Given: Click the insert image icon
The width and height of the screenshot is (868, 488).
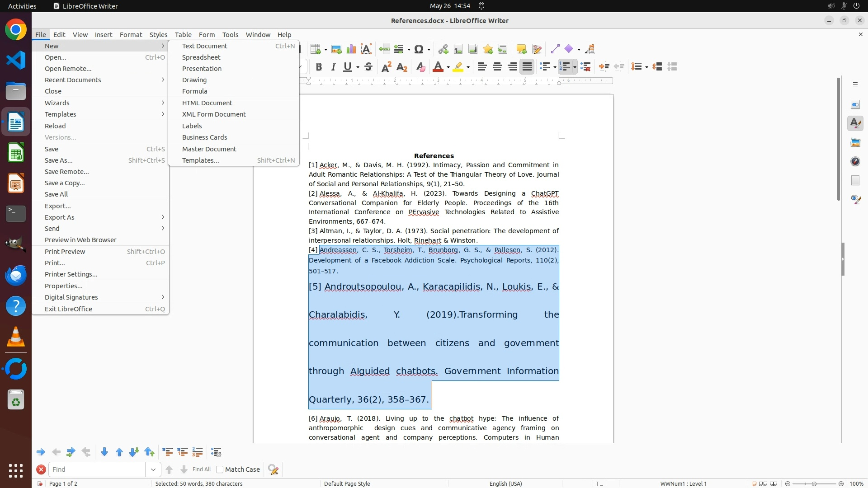Looking at the screenshot, I should pos(336,49).
